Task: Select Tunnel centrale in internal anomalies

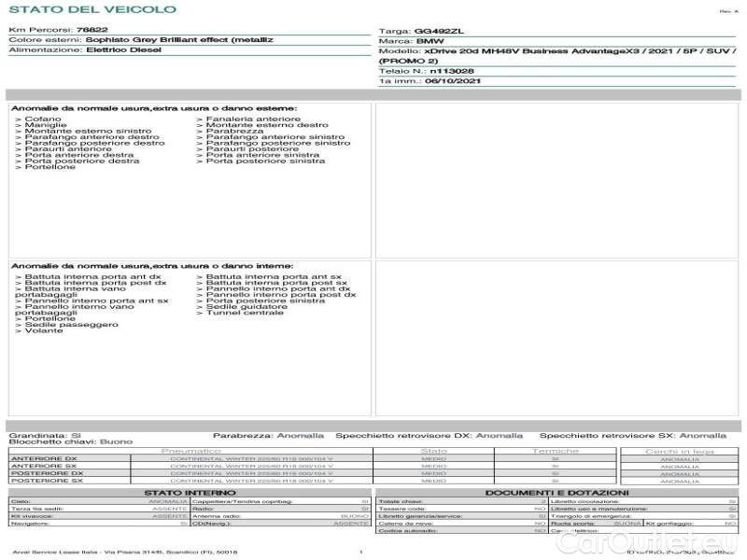Action: coord(244,313)
